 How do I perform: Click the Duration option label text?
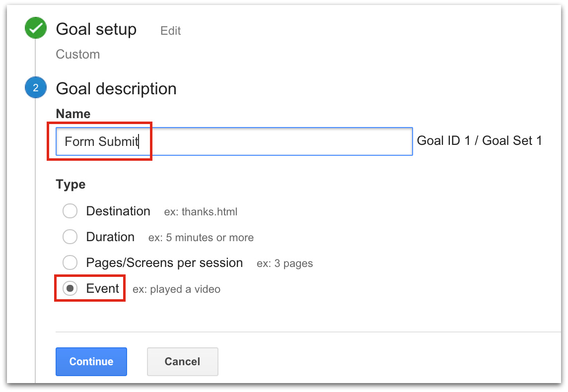[110, 237]
